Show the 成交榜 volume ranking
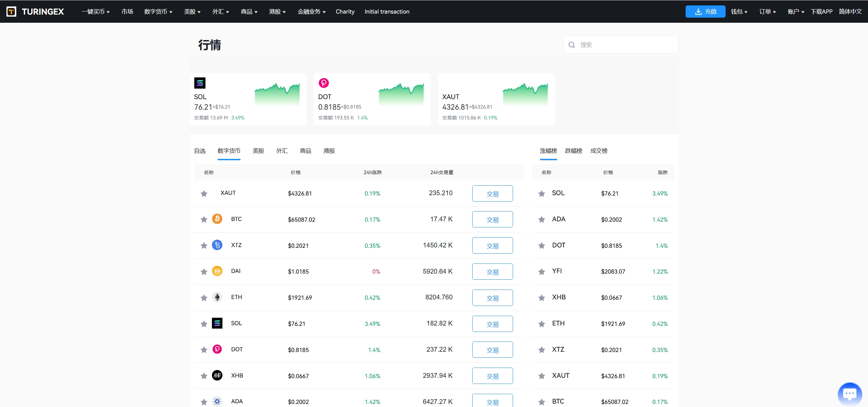 click(x=599, y=151)
